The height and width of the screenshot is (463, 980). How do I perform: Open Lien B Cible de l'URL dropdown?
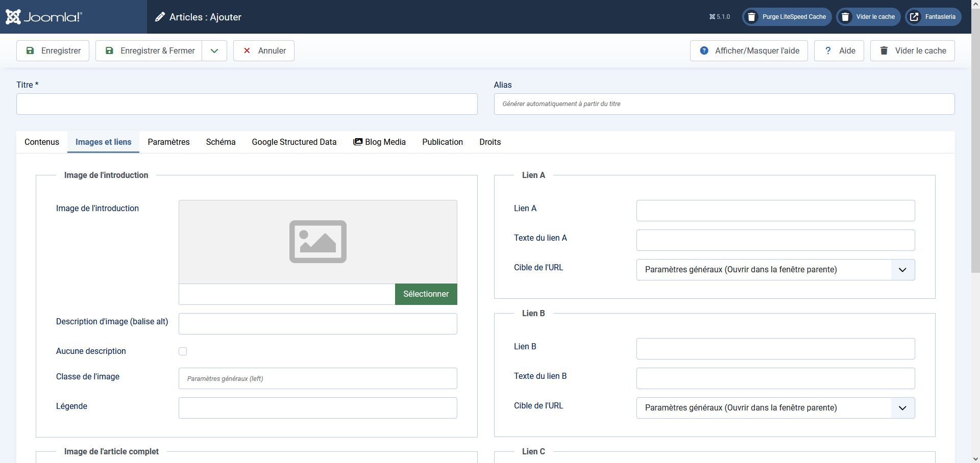click(775, 408)
